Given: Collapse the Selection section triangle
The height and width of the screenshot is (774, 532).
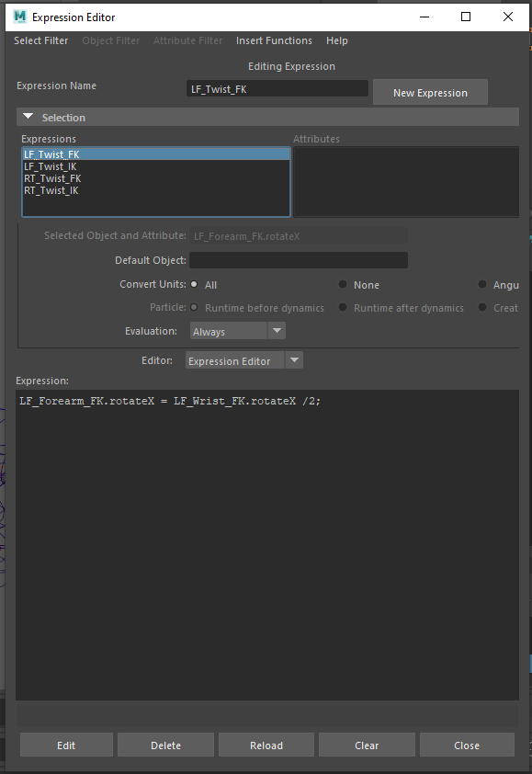Looking at the screenshot, I should pos(28,117).
